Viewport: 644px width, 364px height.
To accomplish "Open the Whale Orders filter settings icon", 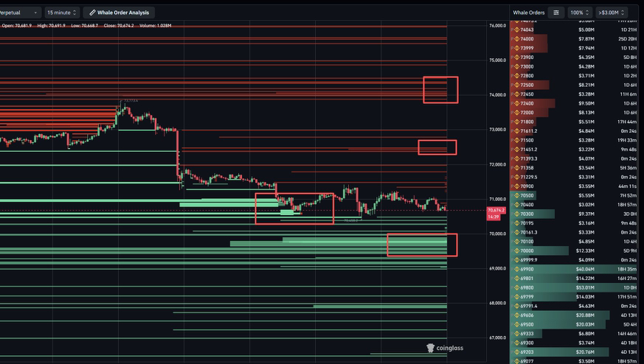I will (x=556, y=13).
